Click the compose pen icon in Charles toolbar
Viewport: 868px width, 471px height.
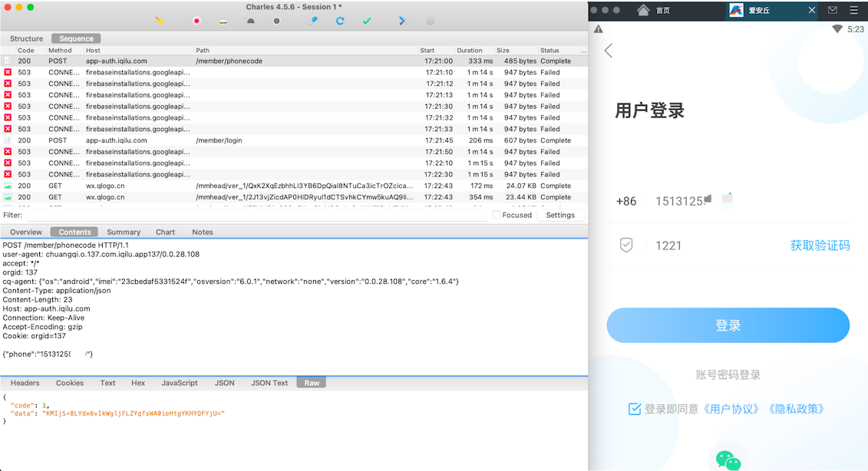[x=313, y=21]
